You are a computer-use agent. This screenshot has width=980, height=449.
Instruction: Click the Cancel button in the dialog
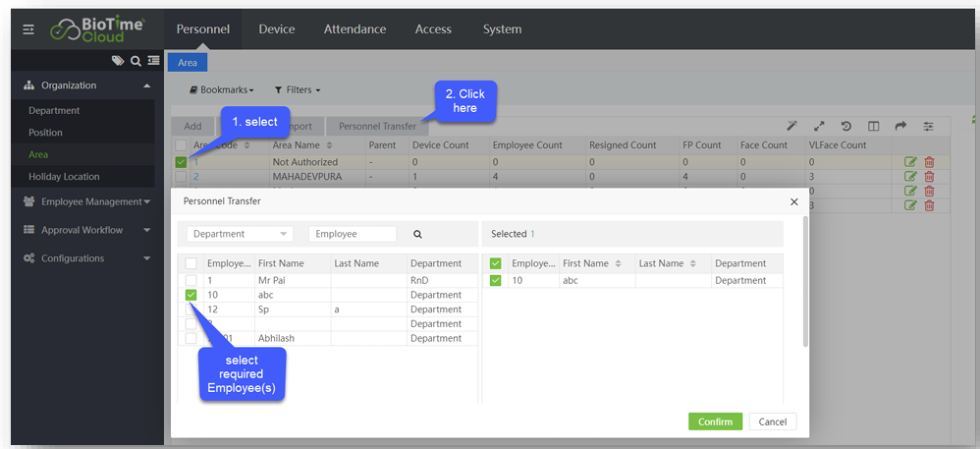pos(772,421)
